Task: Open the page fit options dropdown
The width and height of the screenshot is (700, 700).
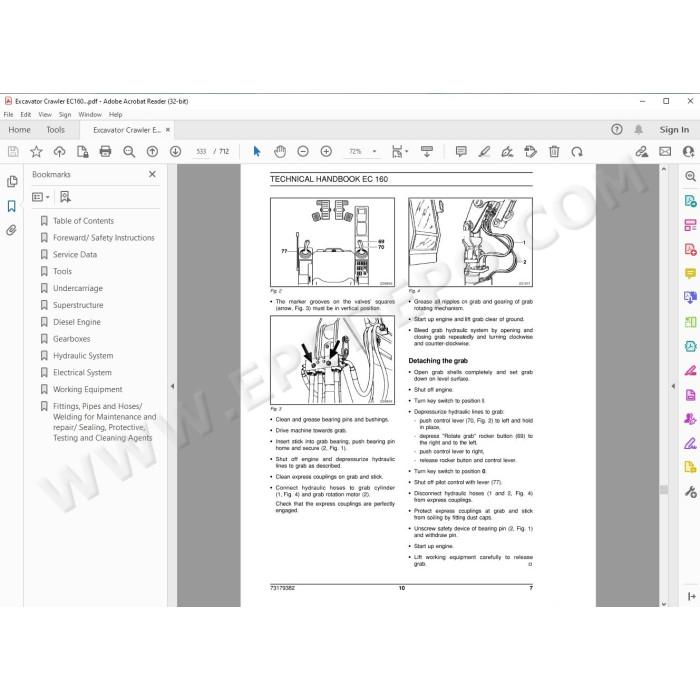Action: (399, 152)
